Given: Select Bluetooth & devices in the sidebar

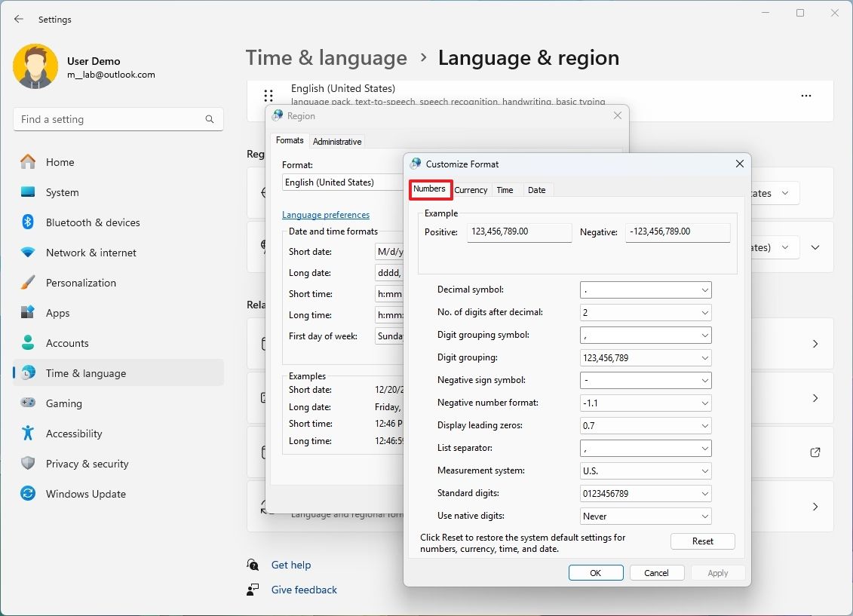Looking at the screenshot, I should coord(94,222).
